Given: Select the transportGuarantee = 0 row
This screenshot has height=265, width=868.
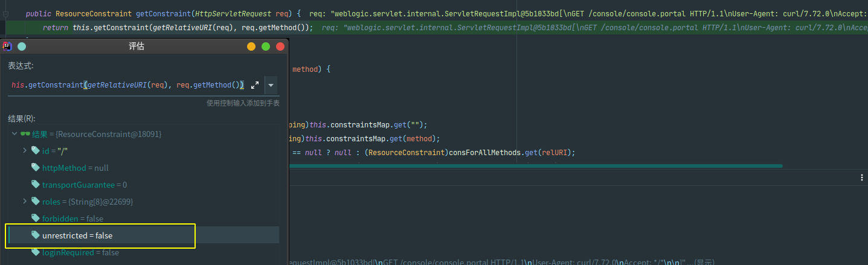Looking at the screenshot, I should pyautogui.click(x=84, y=185).
